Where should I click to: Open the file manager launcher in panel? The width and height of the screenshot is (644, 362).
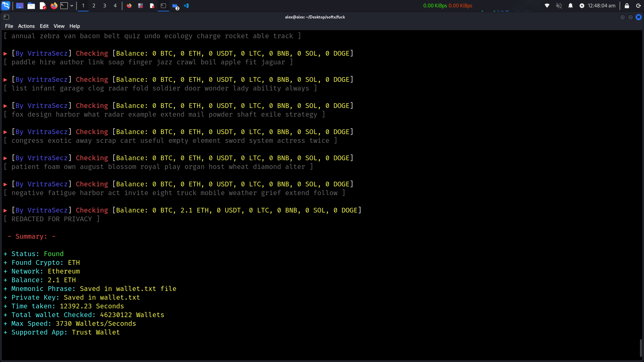click(x=31, y=6)
